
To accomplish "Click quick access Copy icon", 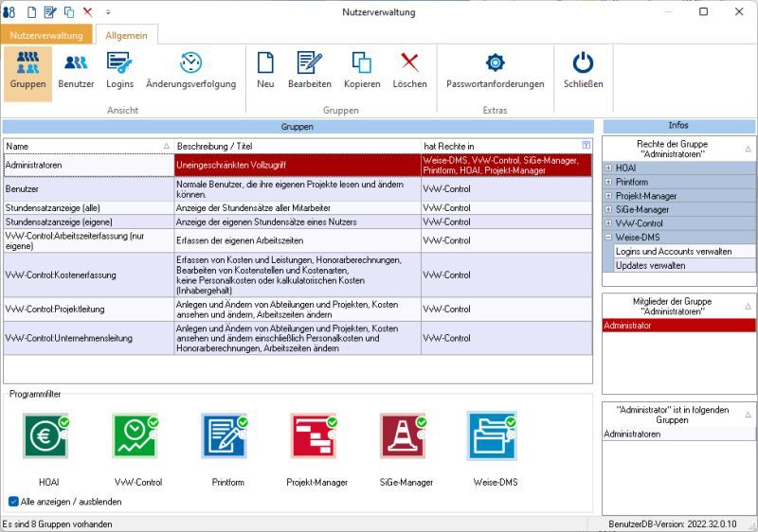I will click(69, 11).
